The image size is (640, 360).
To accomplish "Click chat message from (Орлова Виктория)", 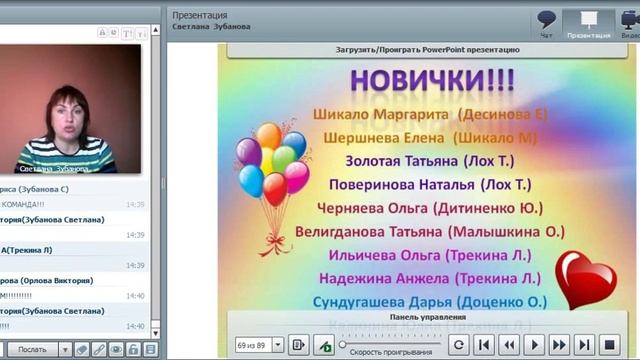I will (x=74, y=288).
